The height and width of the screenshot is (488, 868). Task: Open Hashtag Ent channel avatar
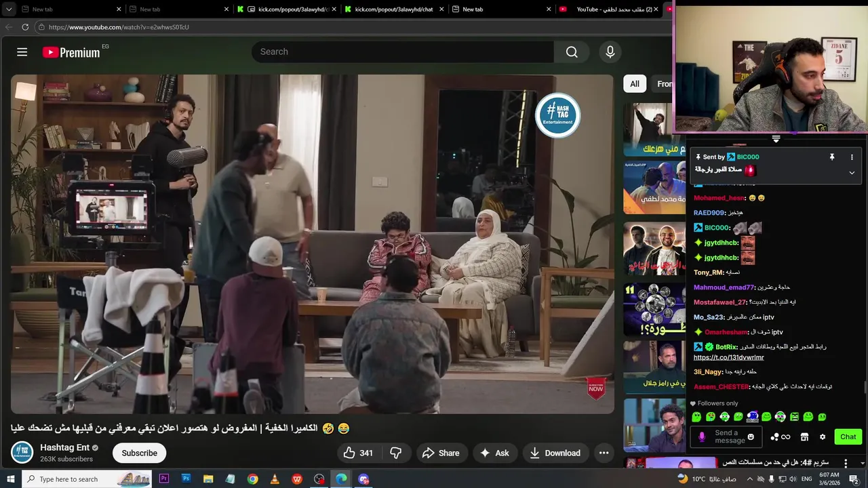(x=22, y=453)
